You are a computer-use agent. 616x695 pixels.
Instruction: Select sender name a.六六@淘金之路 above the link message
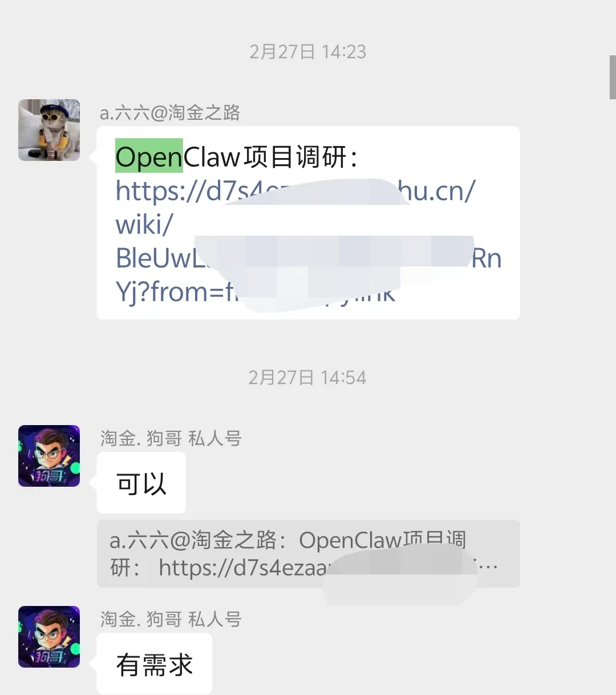(x=170, y=112)
